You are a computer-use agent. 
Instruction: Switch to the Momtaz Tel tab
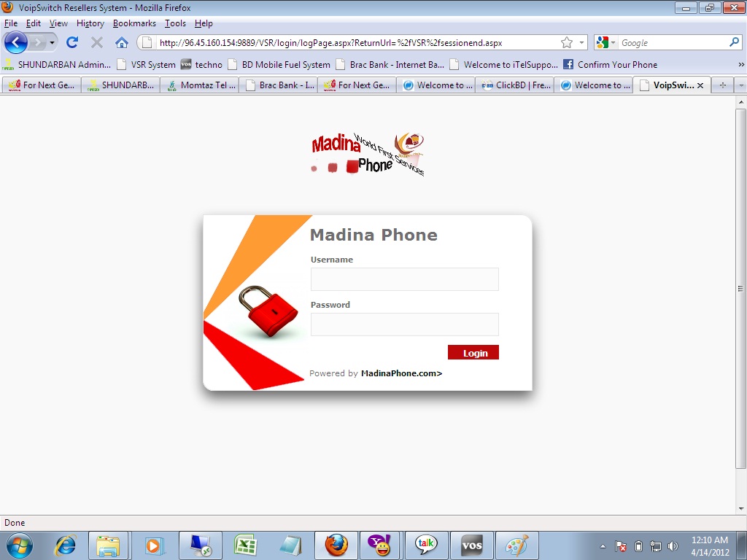tap(199, 85)
